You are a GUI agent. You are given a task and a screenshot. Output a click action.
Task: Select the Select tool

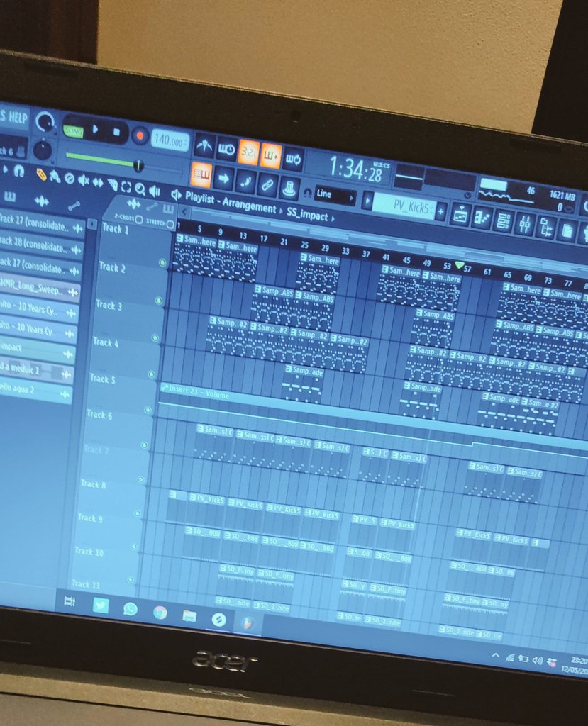(126, 187)
